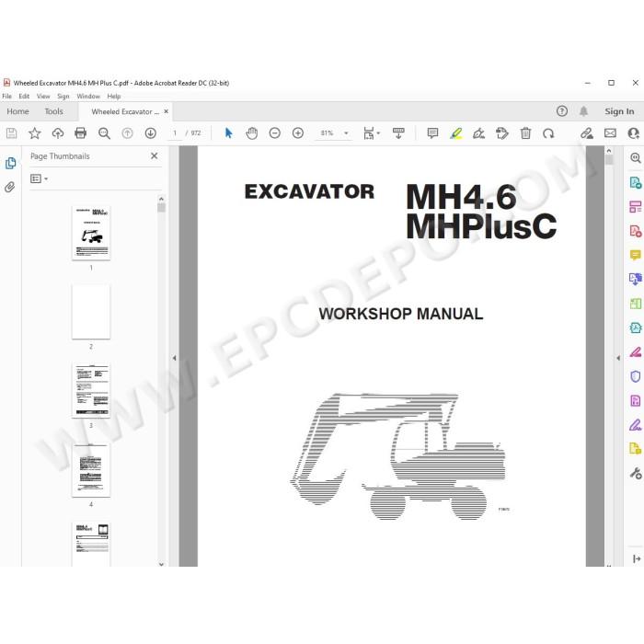644x644 pixels.
Task: Delete with the trash icon
Action: coord(525,133)
